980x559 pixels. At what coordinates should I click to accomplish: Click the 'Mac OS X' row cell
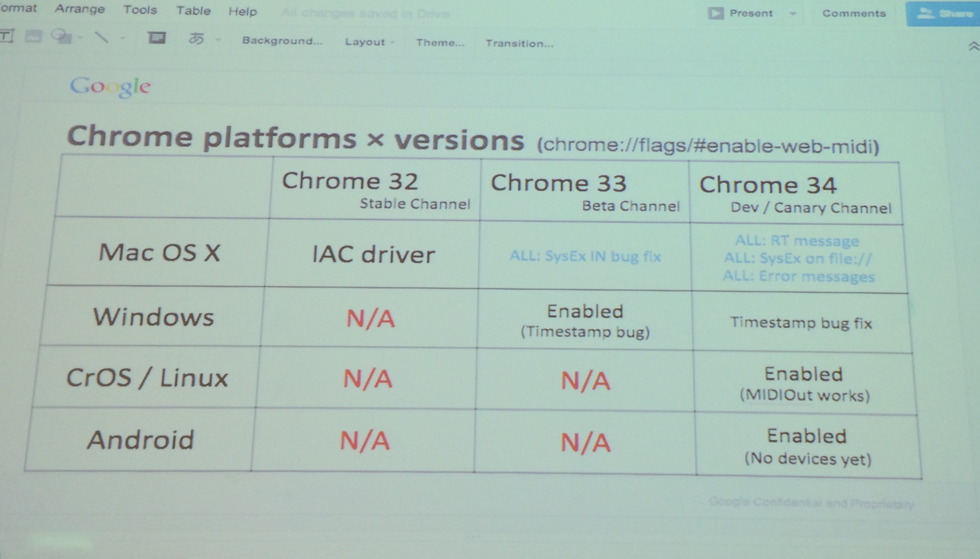159,252
